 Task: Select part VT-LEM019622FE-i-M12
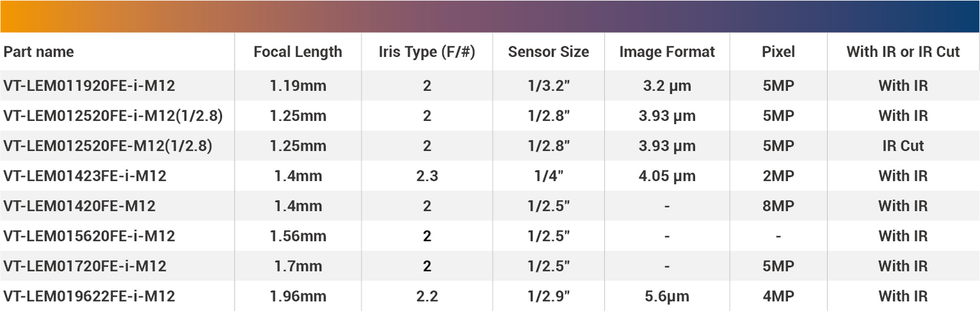coord(89,296)
